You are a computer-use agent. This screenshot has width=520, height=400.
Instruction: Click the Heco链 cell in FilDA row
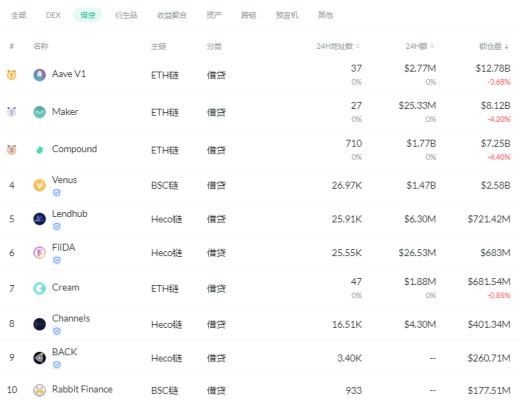167,253
